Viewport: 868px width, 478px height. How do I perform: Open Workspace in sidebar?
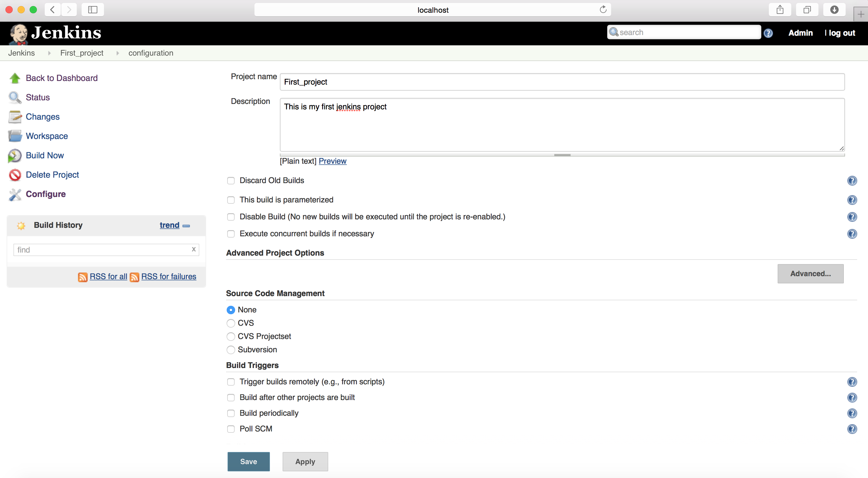(x=47, y=136)
